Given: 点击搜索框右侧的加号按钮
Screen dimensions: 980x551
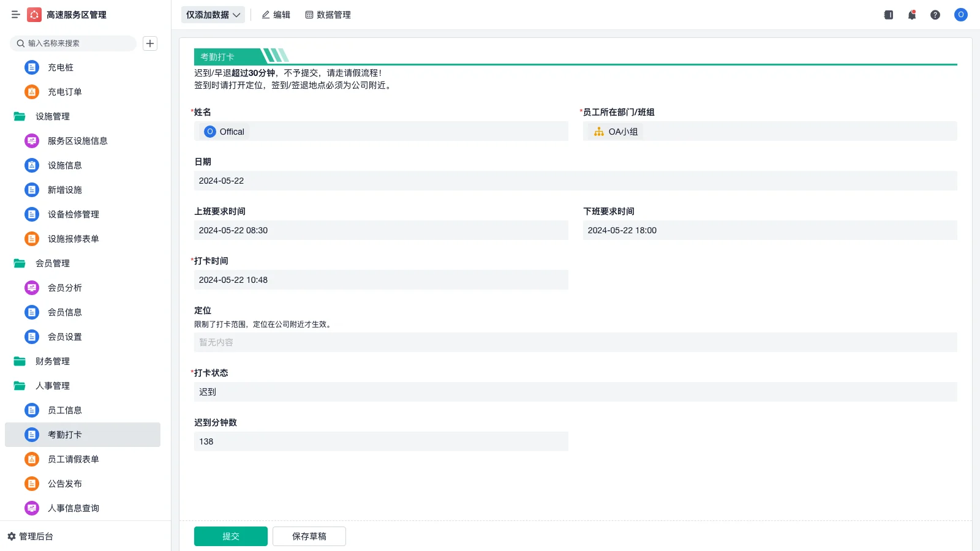Looking at the screenshot, I should [149, 43].
